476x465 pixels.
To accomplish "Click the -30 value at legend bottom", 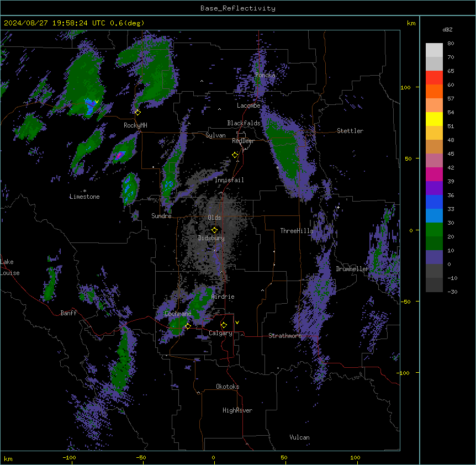I will (452, 292).
